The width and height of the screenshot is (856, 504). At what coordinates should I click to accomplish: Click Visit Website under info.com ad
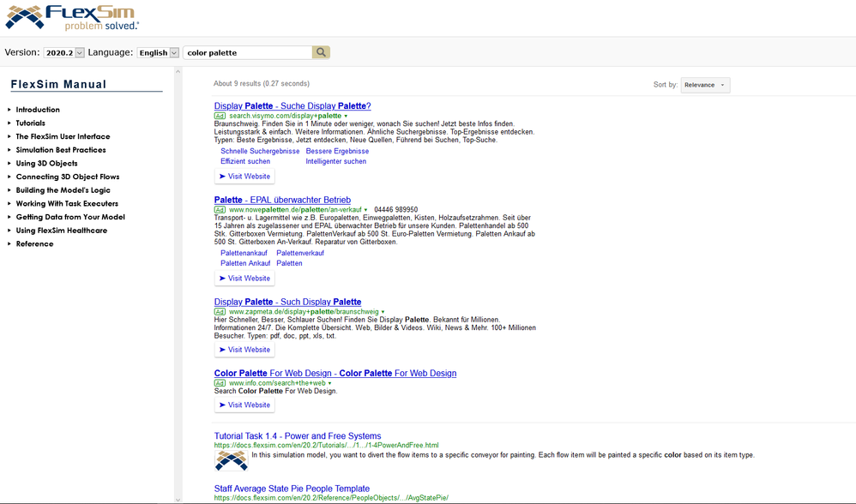(244, 405)
